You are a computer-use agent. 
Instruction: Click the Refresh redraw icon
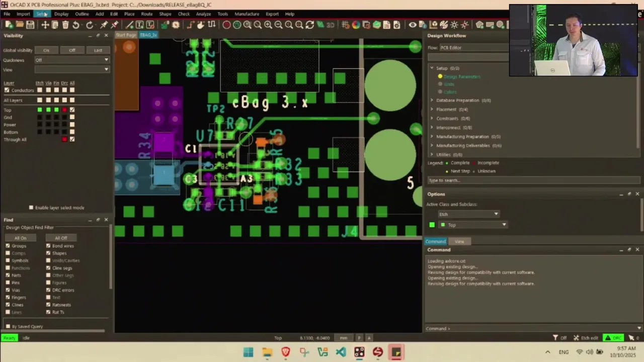[x=310, y=25]
